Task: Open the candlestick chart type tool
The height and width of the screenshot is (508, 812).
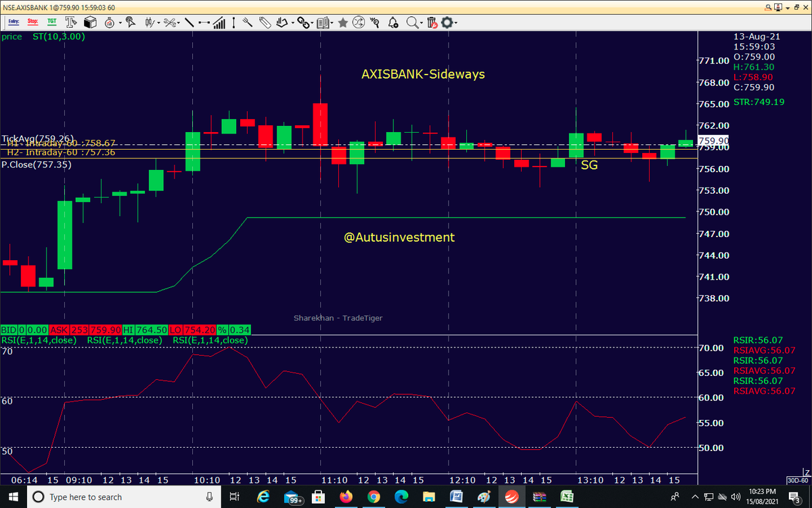Action: (150, 22)
